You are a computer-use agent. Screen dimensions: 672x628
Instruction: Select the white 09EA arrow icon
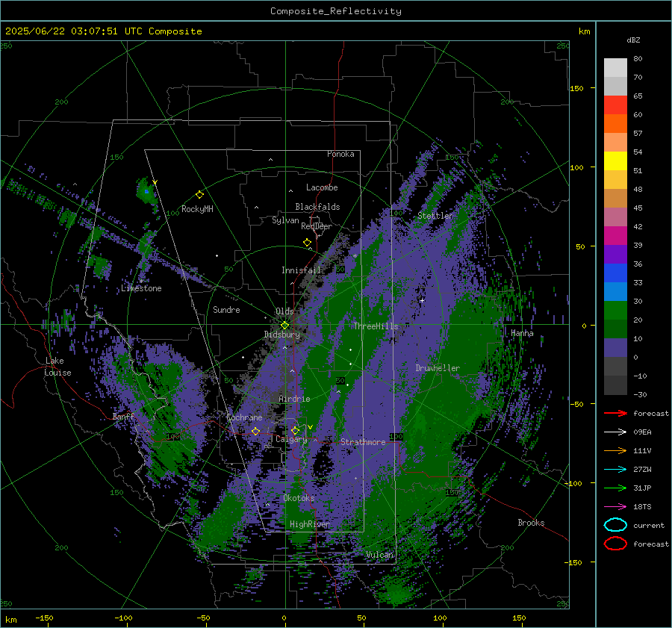pyautogui.click(x=615, y=432)
